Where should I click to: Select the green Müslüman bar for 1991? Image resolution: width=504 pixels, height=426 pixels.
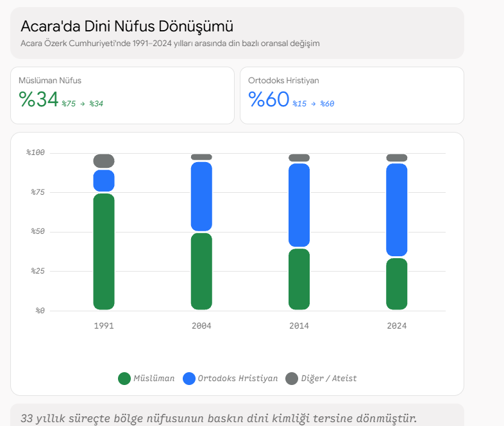(x=104, y=252)
